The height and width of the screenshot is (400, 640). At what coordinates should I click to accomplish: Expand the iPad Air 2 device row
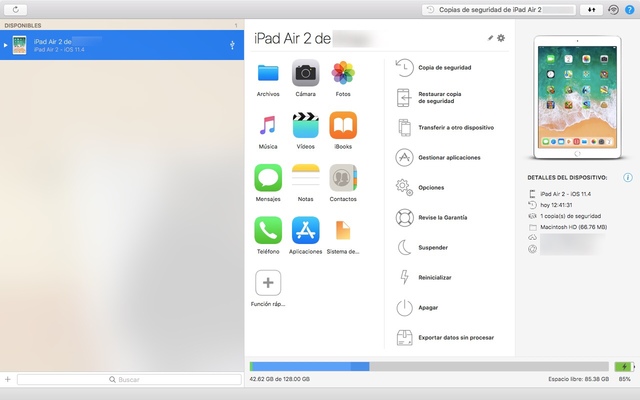point(5,45)
